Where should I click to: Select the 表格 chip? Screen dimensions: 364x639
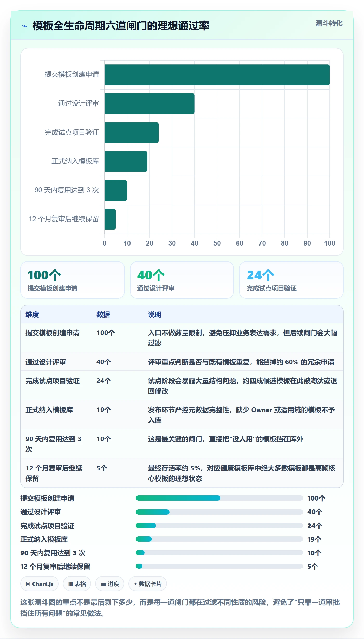pyautogui.click(x=77, y=584)
